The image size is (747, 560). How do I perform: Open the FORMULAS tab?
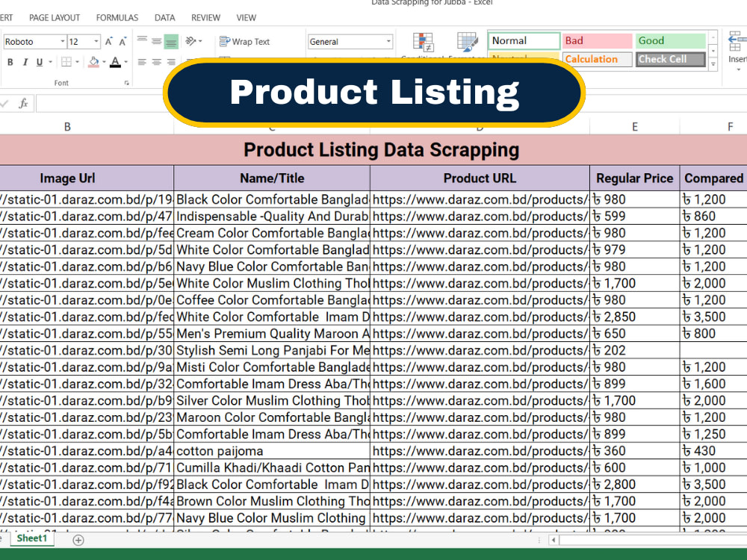tap(117, 18)
